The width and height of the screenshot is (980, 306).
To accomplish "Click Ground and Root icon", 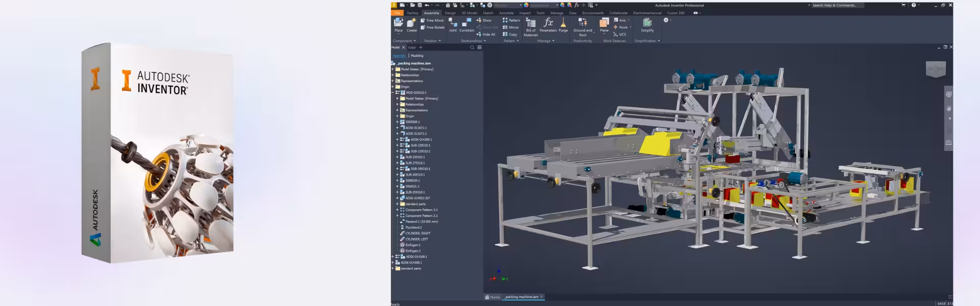I will click(x=582, y=23).
